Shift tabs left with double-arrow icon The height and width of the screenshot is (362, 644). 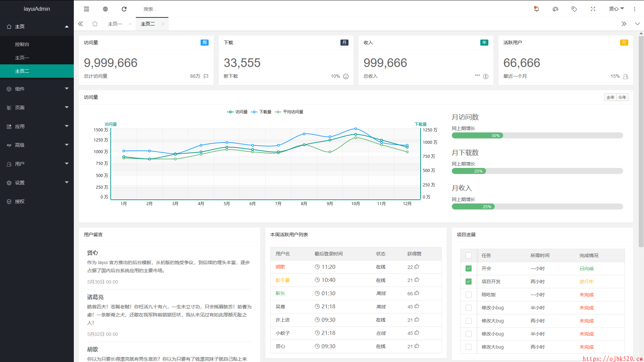coord(80,24)
